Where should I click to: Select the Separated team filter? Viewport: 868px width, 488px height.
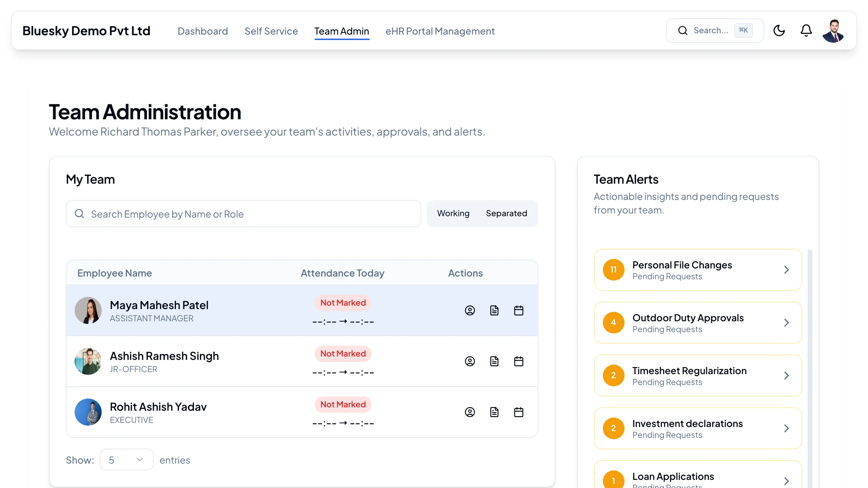click(x=506, y=213)
